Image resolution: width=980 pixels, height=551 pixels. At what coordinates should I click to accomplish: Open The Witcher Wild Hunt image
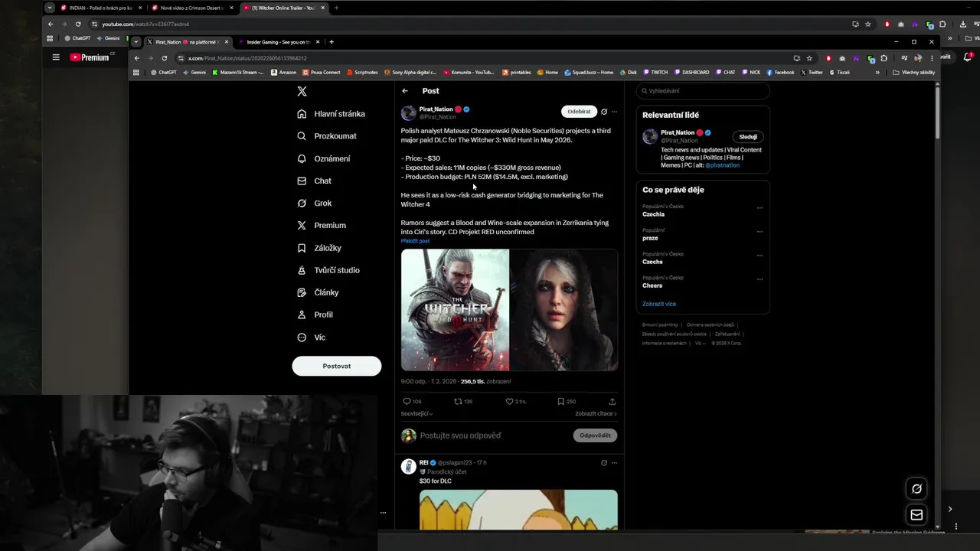455,310
